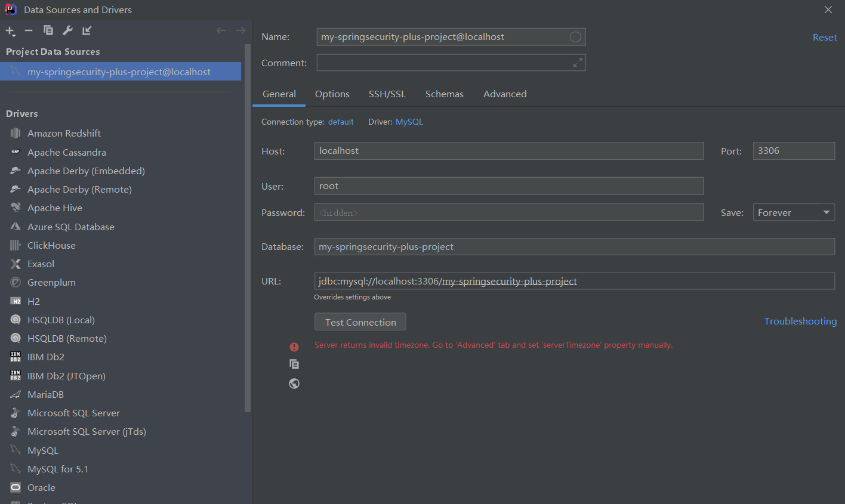The image size is (845, 504).
Task: Click the Reset link
Action: click(x=825, y=37)
